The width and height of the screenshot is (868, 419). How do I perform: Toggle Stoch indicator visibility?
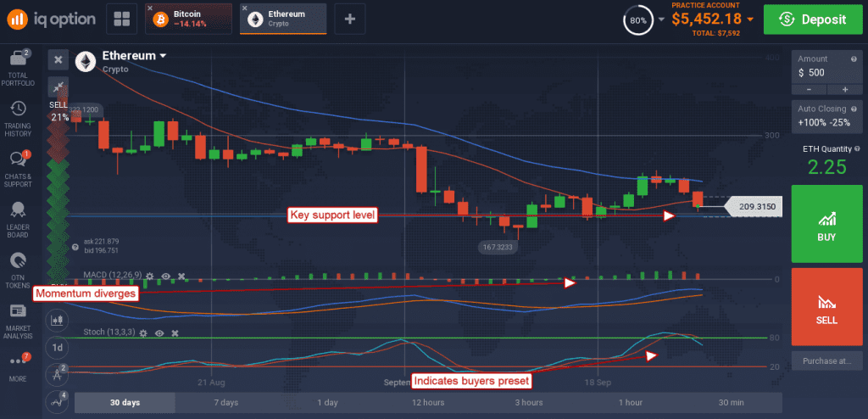[x=159, y=333]
